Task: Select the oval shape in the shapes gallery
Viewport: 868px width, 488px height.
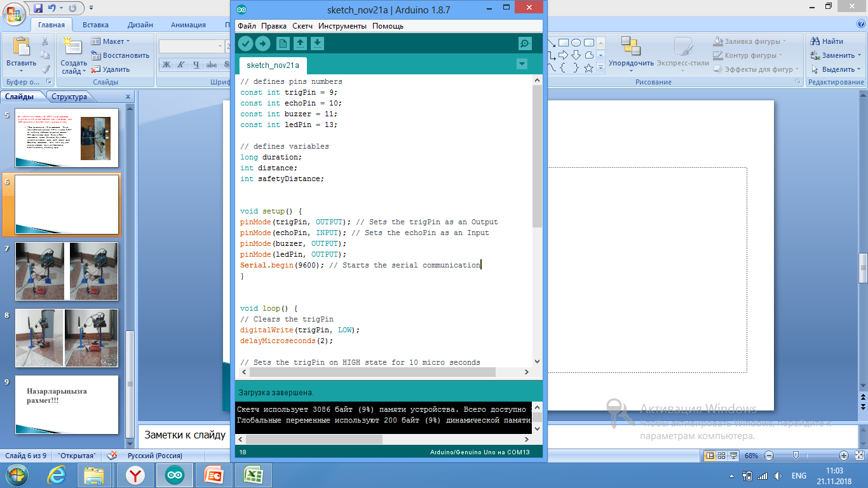Action: [x=576, y=43]
